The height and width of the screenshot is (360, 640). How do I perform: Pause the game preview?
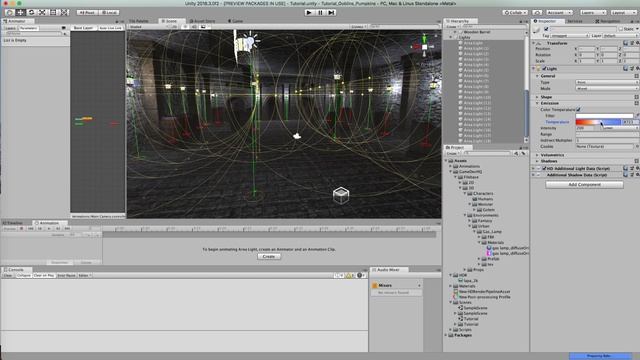(320, 13)
